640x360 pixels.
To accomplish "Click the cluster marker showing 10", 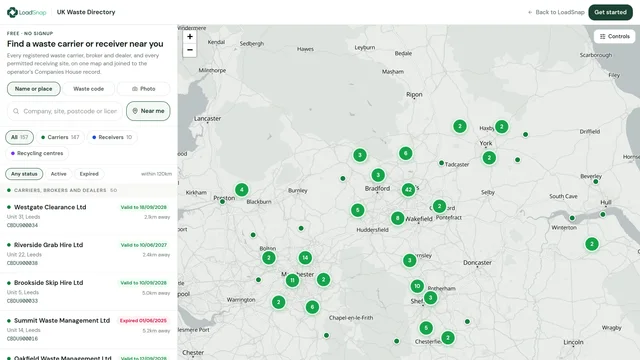I will coord(417,286).
